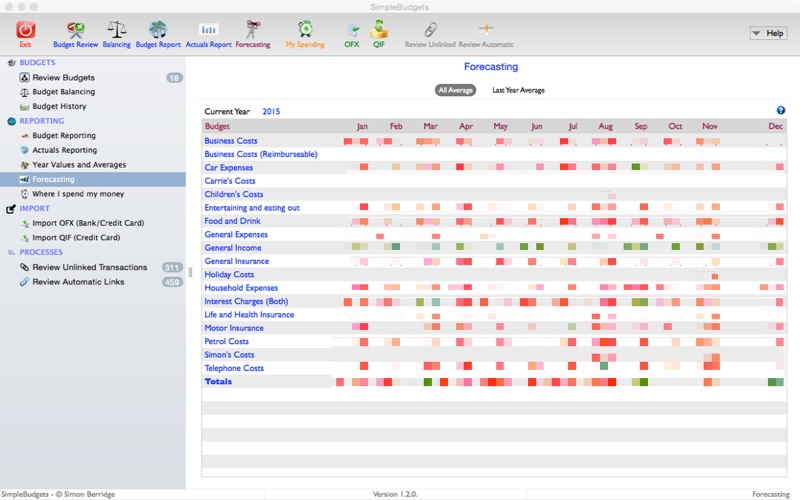800x500 pixels.
Task: Click the red Exit power icon
Action: coord(26,30)
